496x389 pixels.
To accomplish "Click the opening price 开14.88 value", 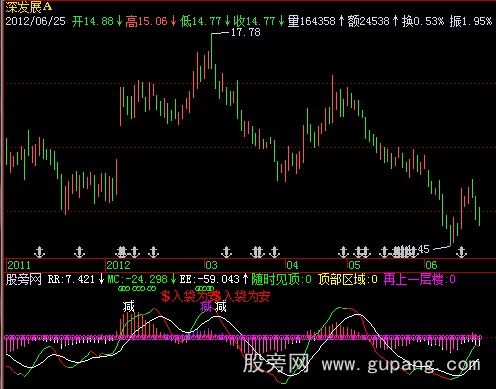I will pyautogui.click(x=93, y=21).
